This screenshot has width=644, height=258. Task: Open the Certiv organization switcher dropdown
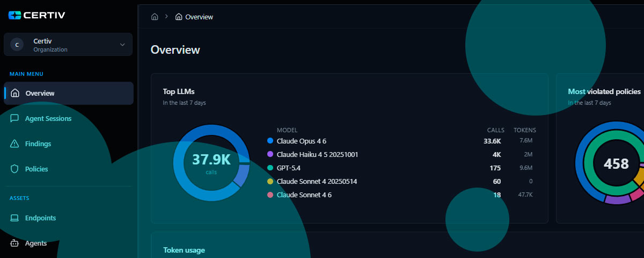point(68,45)
